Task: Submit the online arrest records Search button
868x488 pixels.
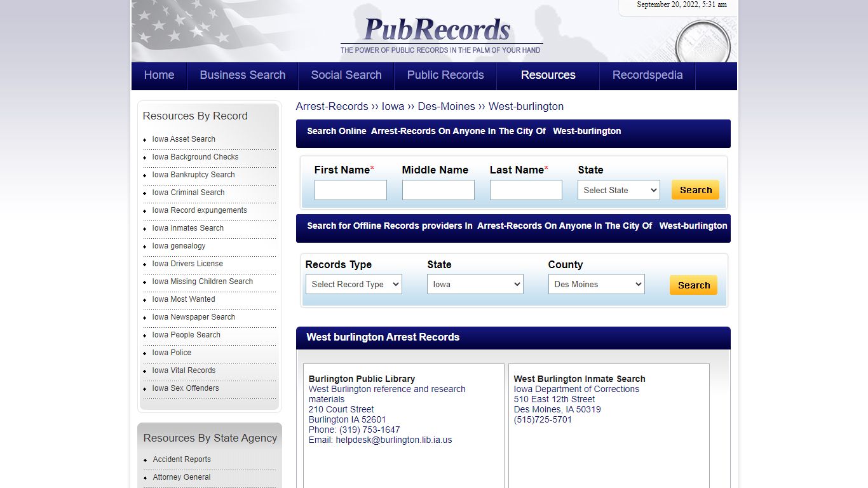Action: (696, 190)
